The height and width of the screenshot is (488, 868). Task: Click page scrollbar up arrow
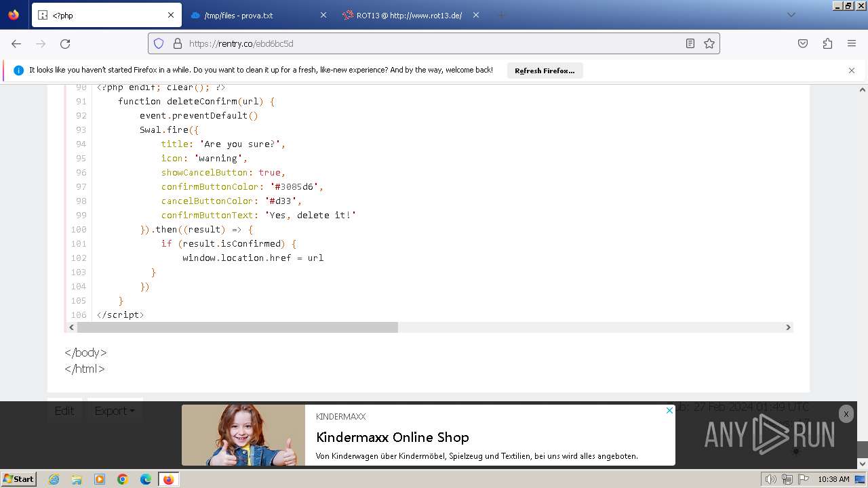(863, 89)
